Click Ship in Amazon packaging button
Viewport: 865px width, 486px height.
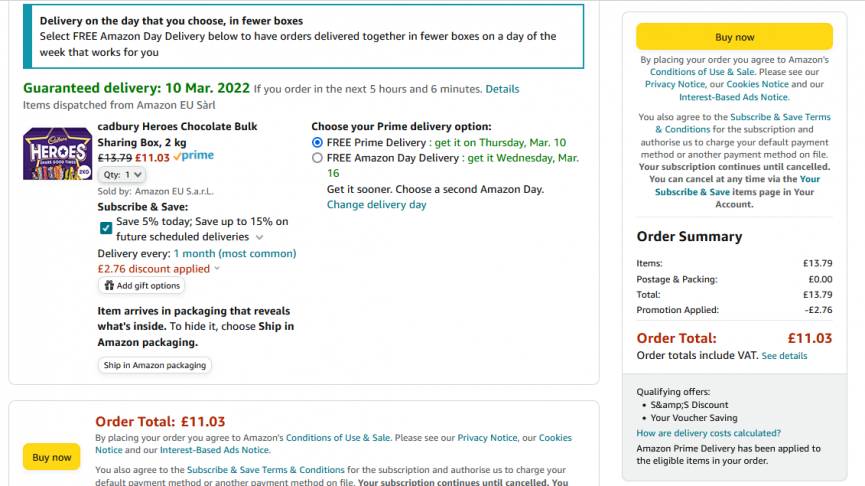coord(154,365)
